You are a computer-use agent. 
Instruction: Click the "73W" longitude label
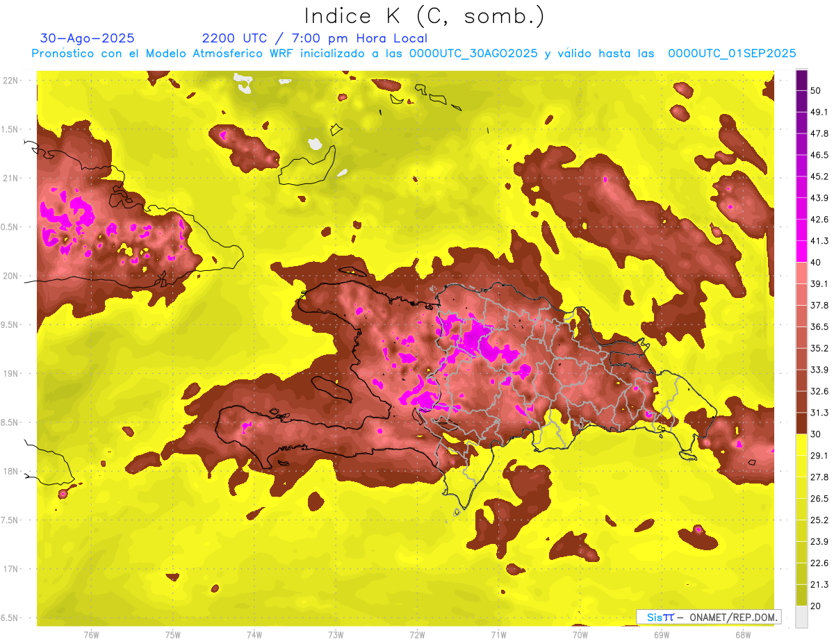(x=336, y=634)
